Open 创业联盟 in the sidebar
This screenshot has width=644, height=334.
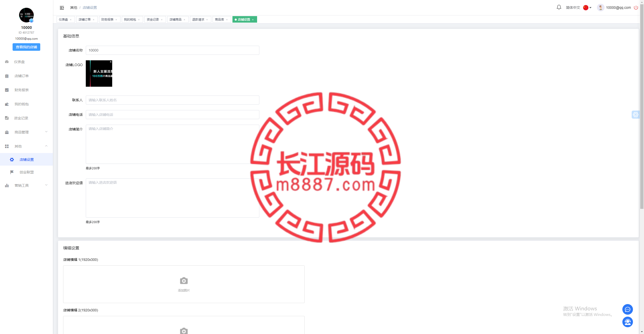[27, 172]
